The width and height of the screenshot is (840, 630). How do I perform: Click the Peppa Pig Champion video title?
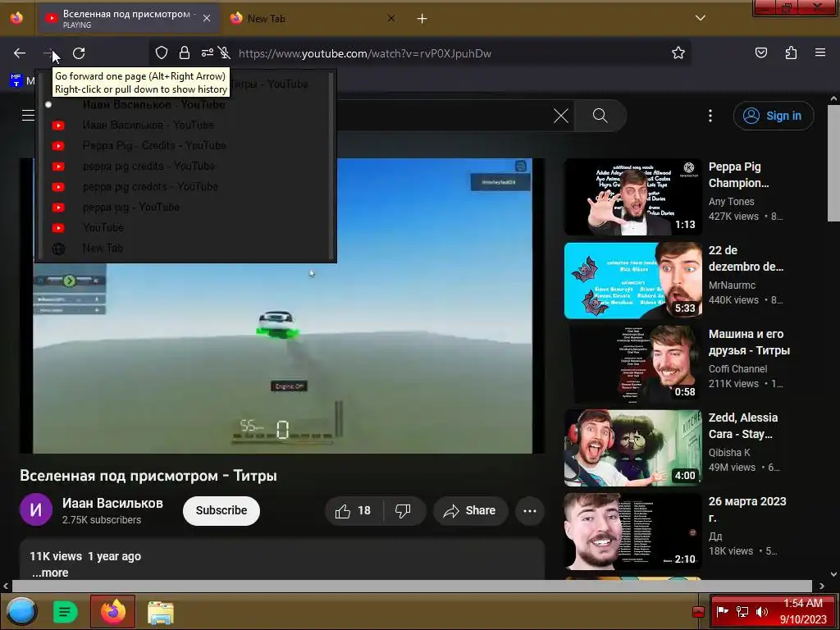tap(739, 175)
